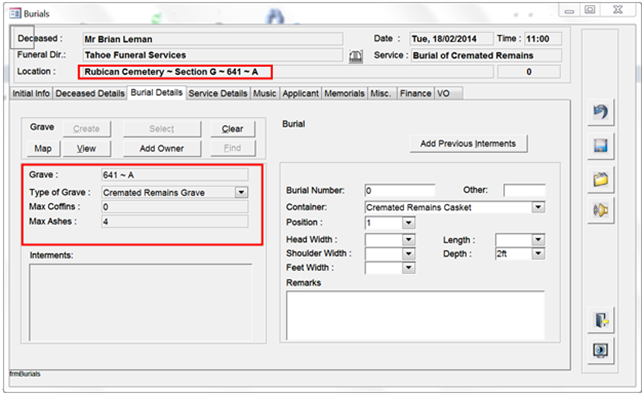Click the exit door icon

(601, 320)
